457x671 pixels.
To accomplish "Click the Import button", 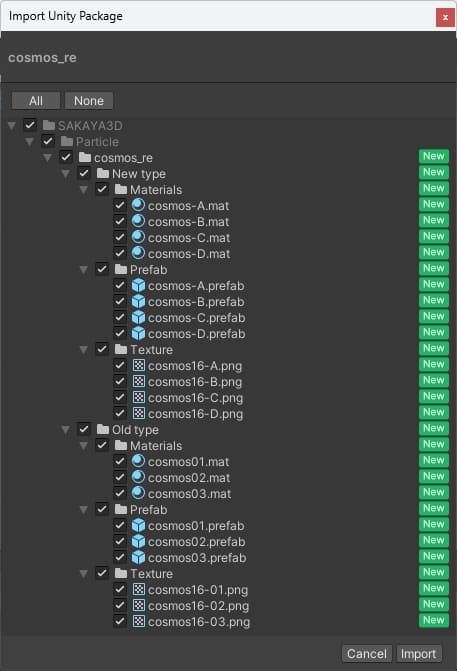I will 418,653.
